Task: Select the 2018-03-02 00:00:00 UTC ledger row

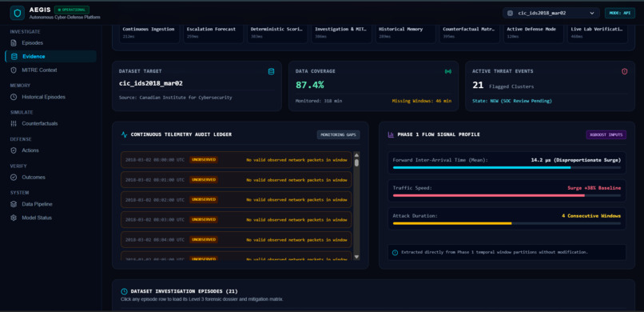Action: coord(237,159)
